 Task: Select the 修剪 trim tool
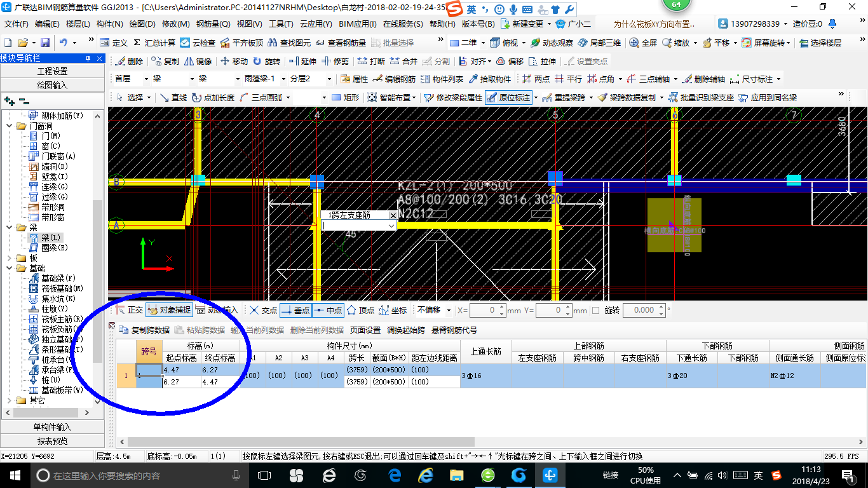pos(335,61)
